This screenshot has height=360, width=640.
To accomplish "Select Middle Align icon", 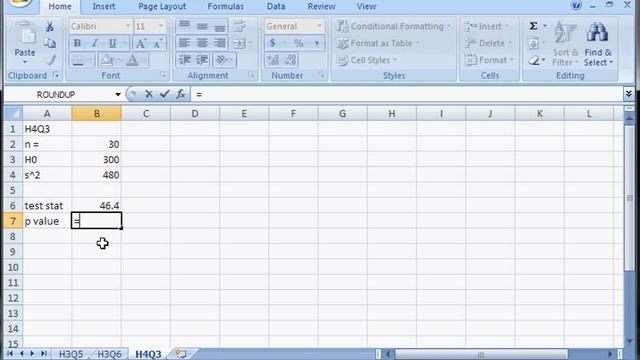I will (x=202, y=26).
